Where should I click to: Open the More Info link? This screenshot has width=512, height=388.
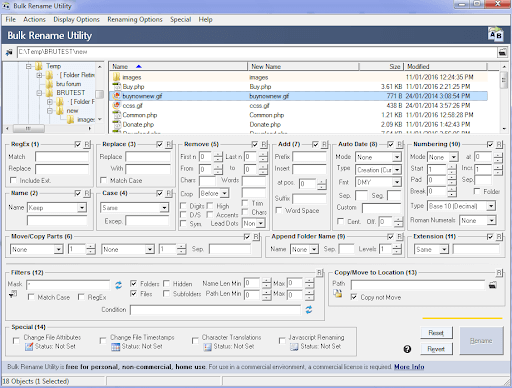(x=409, y=367)
